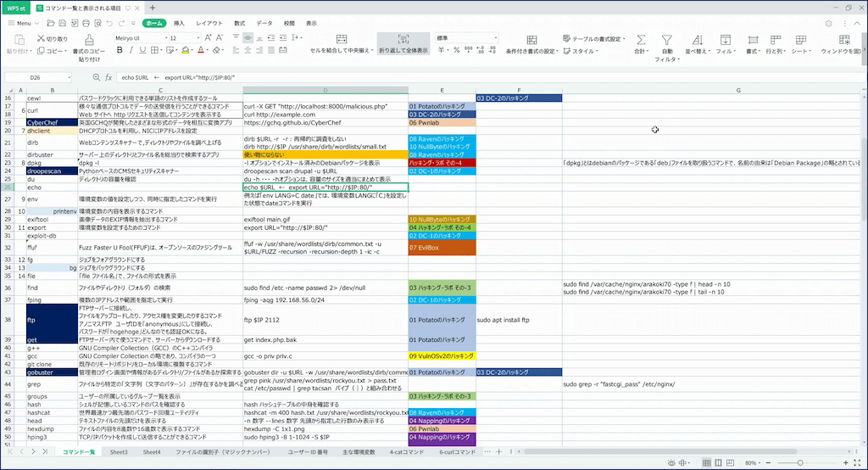Image resolution: width=868 pixels, height=470 pixels.
Task: Click the increase font size icon
Action: tap(209, 38)
